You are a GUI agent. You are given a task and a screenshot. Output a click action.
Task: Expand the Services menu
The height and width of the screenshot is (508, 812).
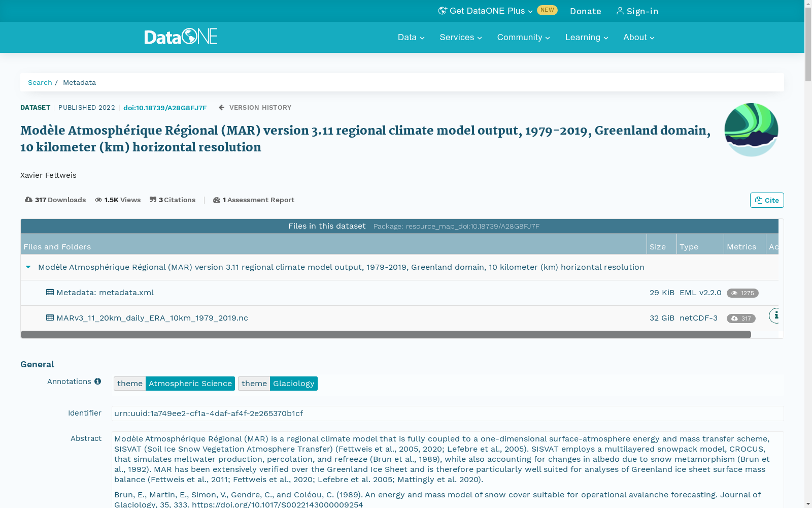461,37
